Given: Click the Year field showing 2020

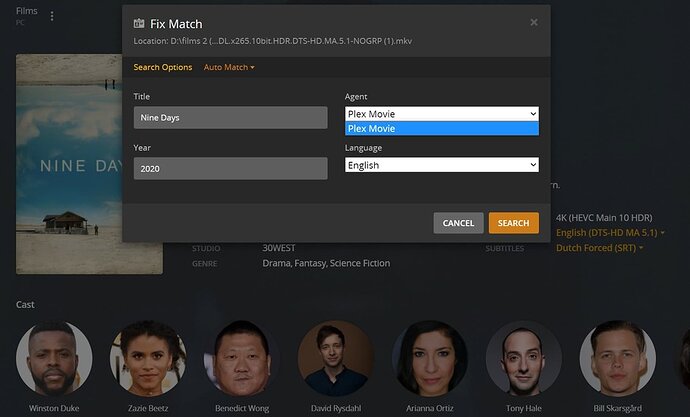Looking at the screenshot, I should 231,168.
